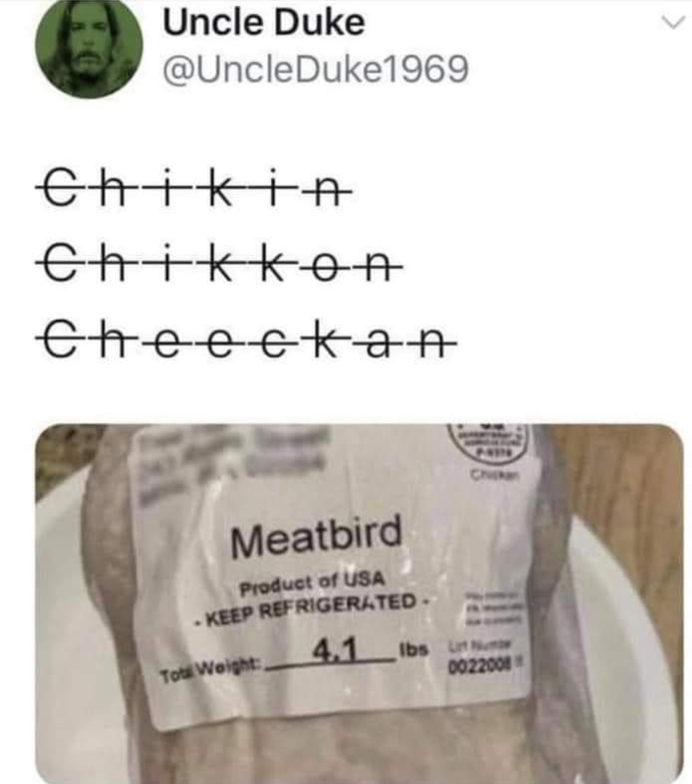
Task: Click the Uncle Duke display name
Action: (x=264, y=23)
